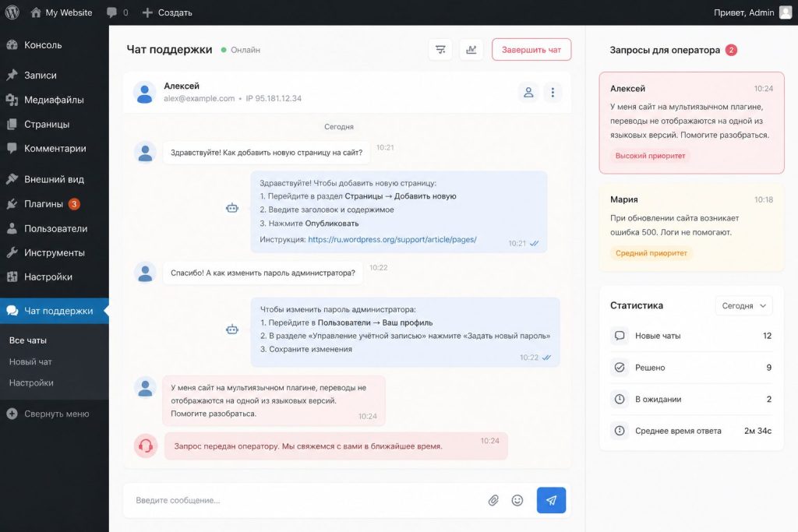Click the user avatar beside the 10:24 message
Screen dimensions: 798x532
tap(145, 388)
